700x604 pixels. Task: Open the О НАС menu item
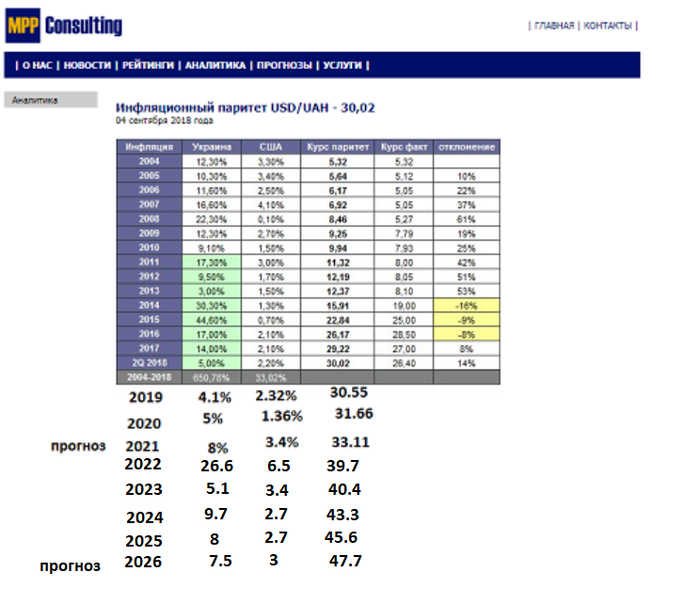coord(39,65)
